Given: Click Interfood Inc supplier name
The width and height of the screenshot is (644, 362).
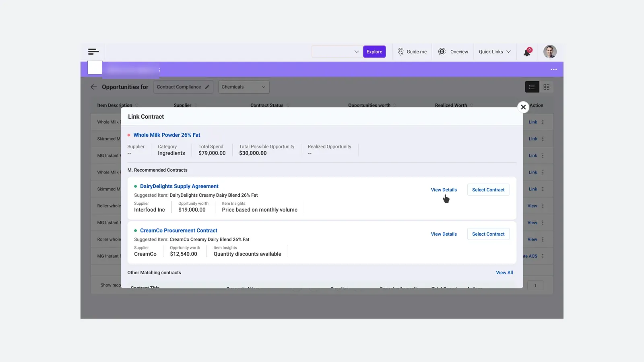Looking at the screenshot, I should [x=149, y=210].
